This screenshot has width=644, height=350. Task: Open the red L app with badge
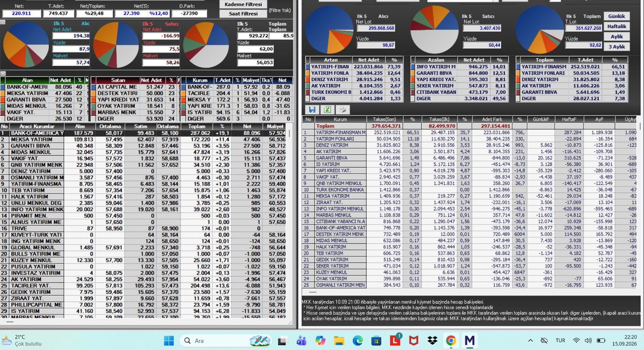pos(396,340)
